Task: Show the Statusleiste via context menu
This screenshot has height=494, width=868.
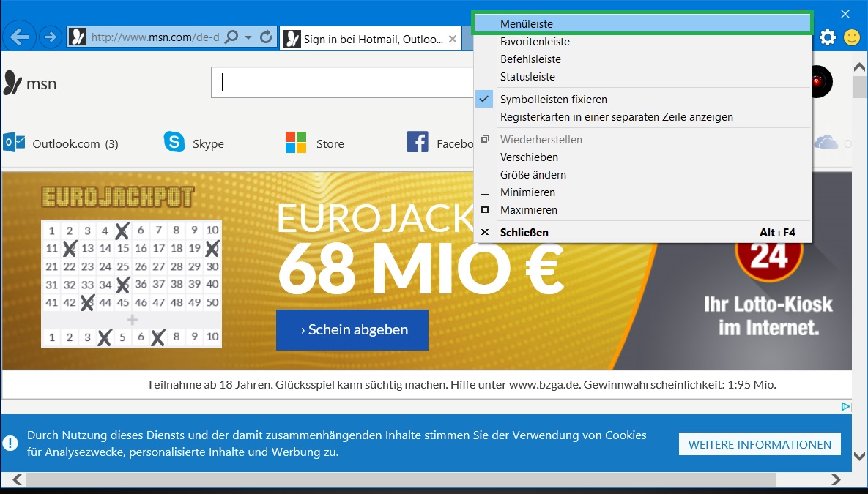Action: tap(642, 77)
